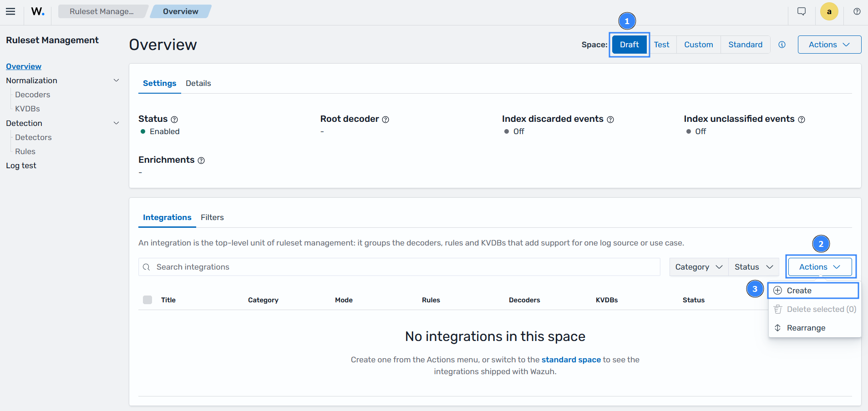Collapse the Normalization sidebar section
The image size is (868, 411).
coord(116,80)
